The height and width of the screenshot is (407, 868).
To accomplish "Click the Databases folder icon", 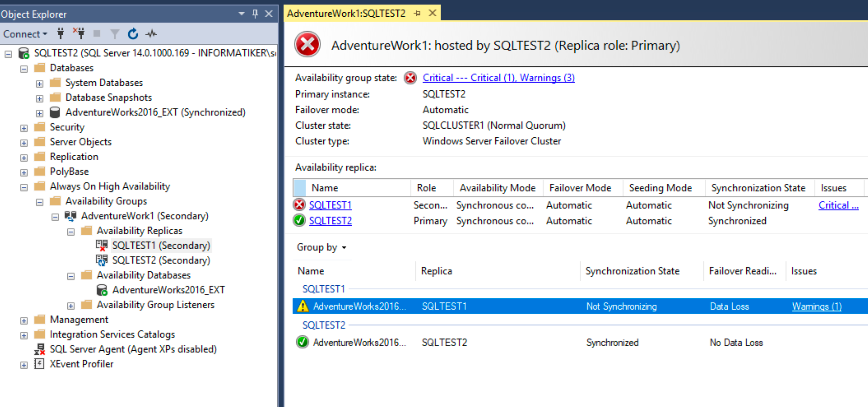I will coord(40,68).
